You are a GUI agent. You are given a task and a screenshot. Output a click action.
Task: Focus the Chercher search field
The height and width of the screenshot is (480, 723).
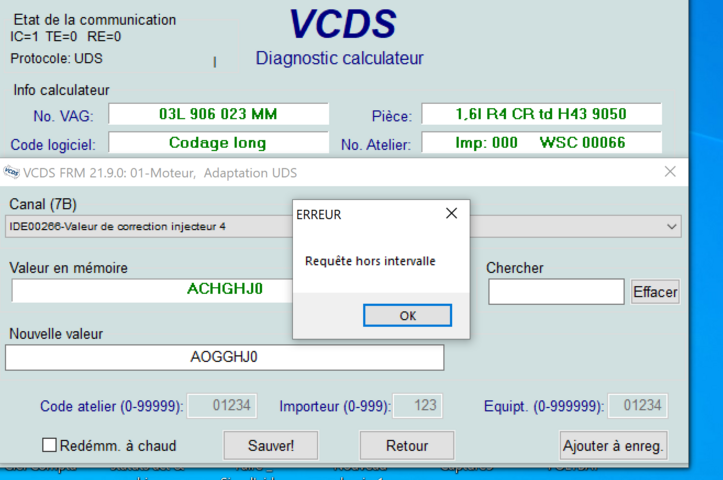[x=556, y=291]
